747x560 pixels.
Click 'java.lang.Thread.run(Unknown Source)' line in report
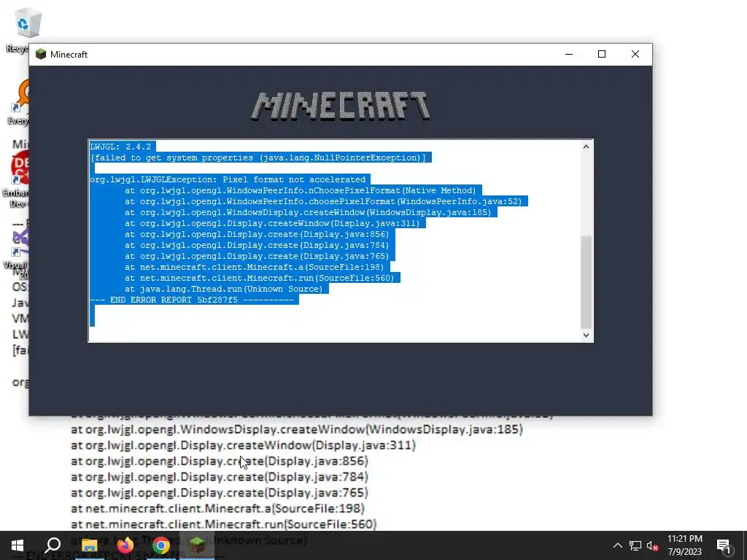pyautogui.click(x=224, y=289)
